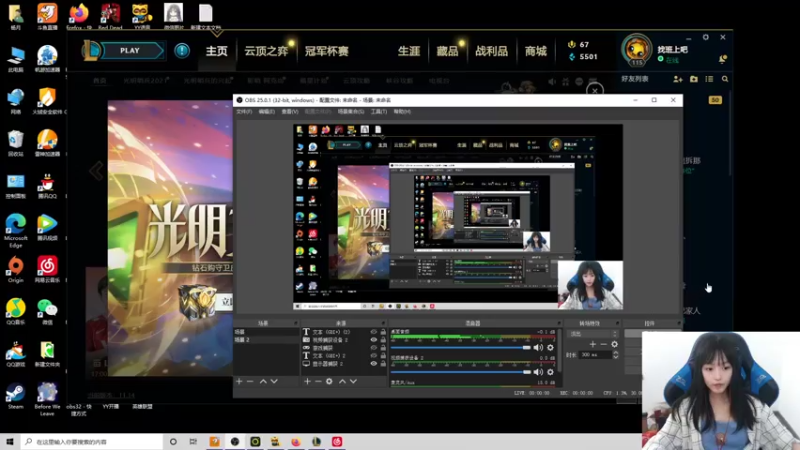
Task: Open the 工具(T) menu in OBS
Action: [x=379, y=111]
